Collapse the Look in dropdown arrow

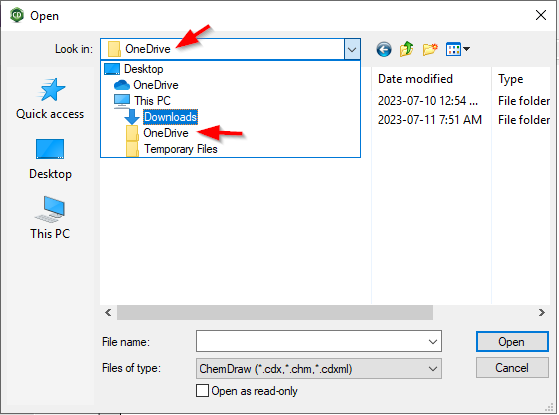click(352, 49)
